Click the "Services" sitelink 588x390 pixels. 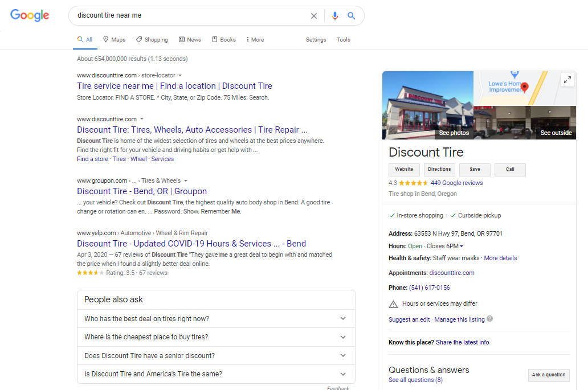tap(162, 159)
